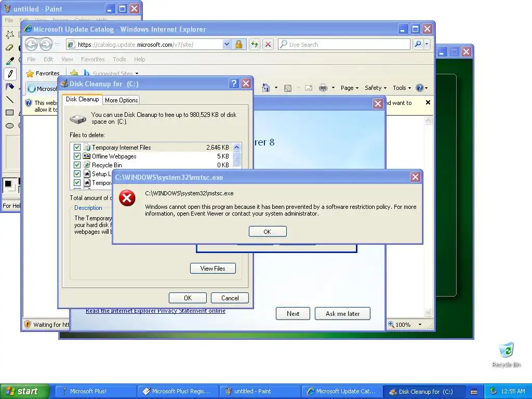Click the security lock icon in address bar
The width and height of the screenshot is (532, 399).
(239, 44)
